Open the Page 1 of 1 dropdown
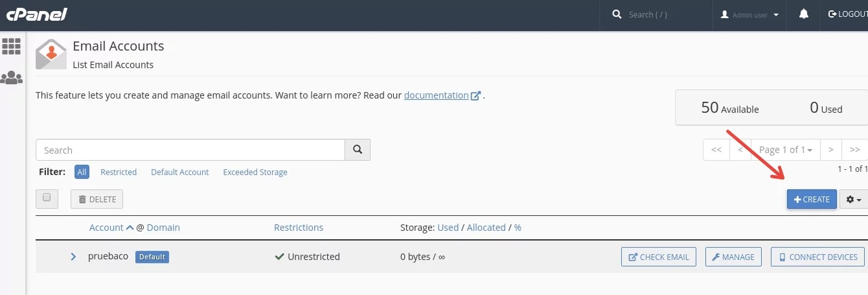Viewport: 868px width, 295px height. pos(785,150)
